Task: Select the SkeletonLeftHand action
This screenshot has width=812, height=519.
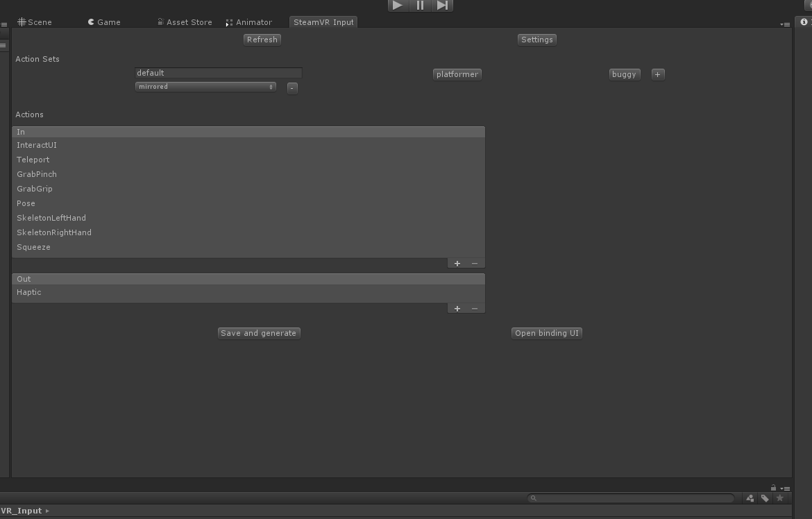Action: point(248,218)
